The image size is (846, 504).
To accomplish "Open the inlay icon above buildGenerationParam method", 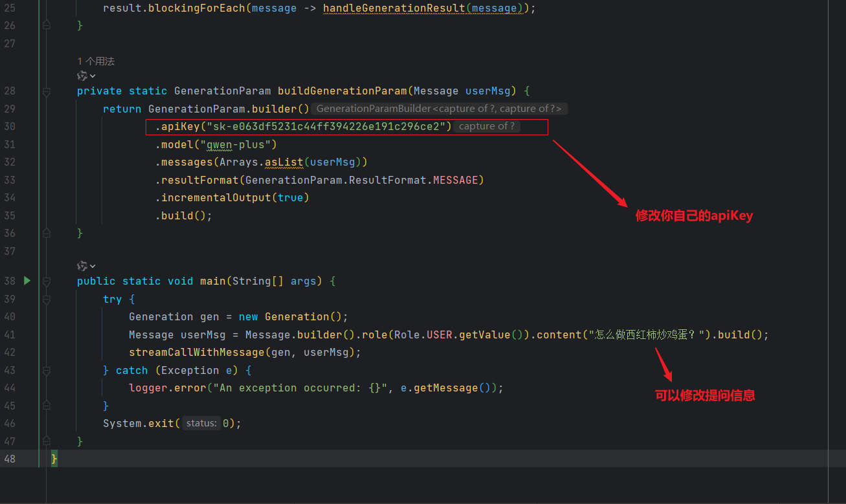I will click(x=86, y=76).
